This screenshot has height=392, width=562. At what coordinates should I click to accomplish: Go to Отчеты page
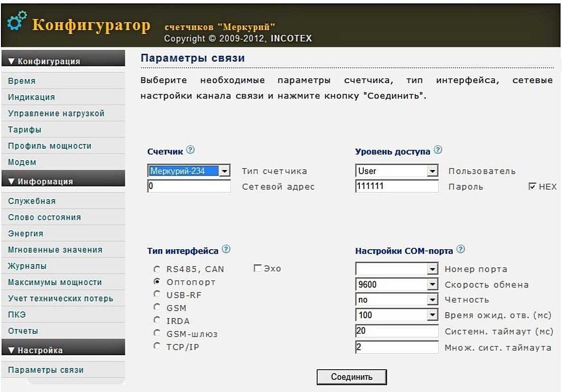pos(64,331)
